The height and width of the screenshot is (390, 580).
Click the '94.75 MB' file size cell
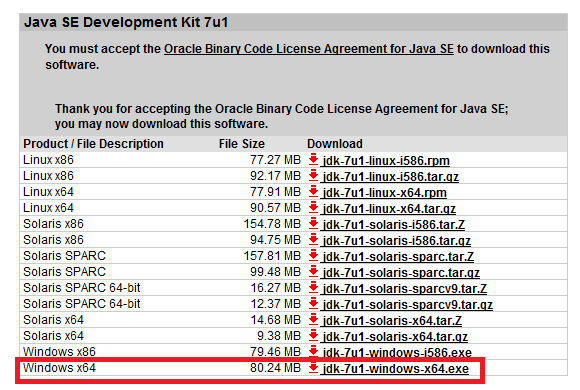coord(275,240)
